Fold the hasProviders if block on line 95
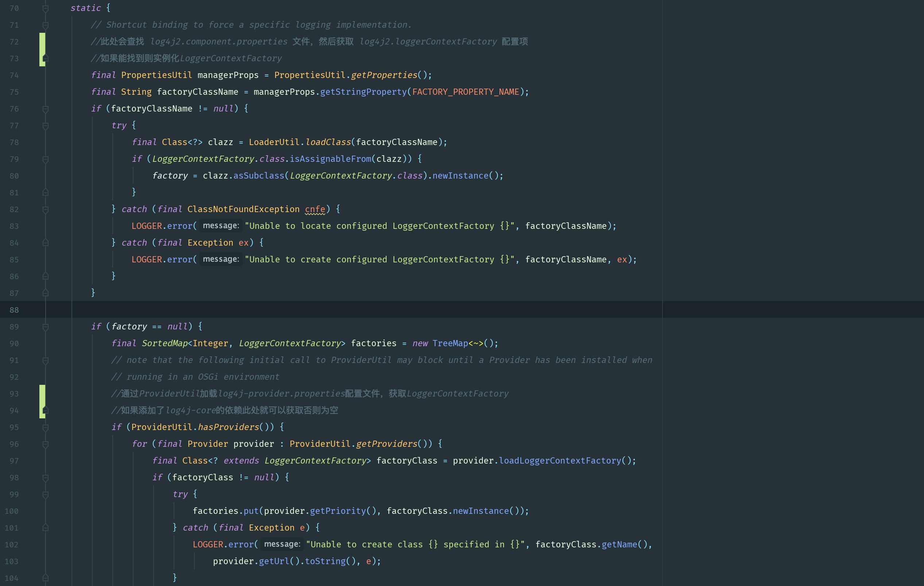 click(45, 427)
